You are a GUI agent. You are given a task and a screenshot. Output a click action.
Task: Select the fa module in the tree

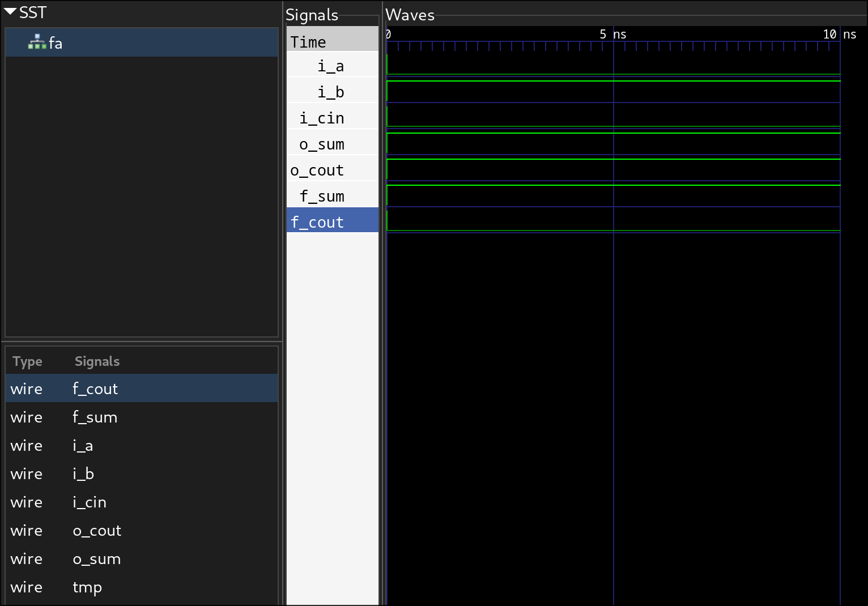[142, 43]
